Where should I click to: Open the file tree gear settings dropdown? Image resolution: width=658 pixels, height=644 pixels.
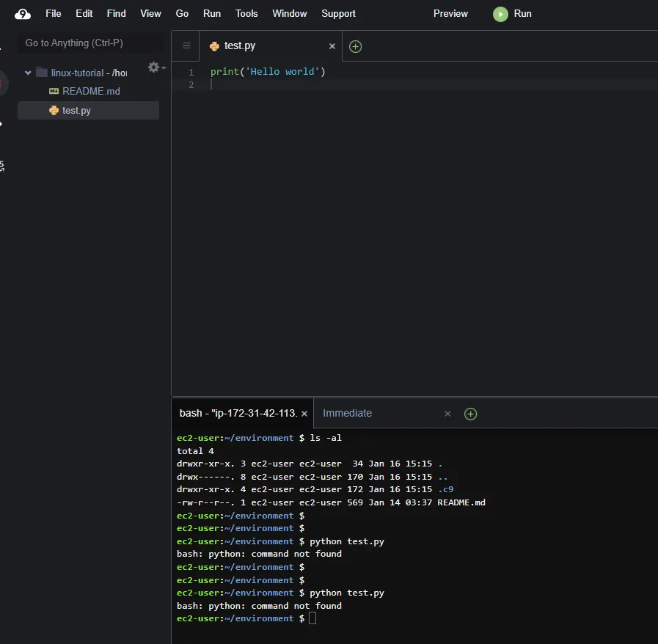(156, 67)
